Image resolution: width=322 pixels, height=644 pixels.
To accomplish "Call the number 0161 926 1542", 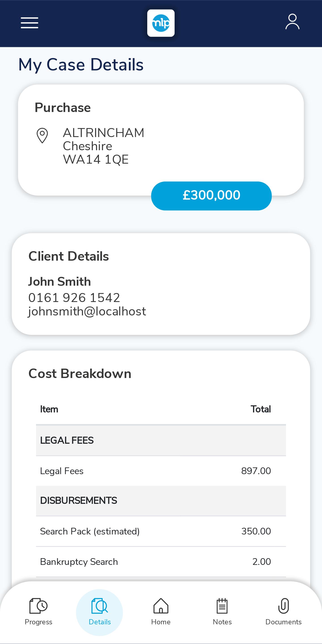I will (x=74, y=298).
